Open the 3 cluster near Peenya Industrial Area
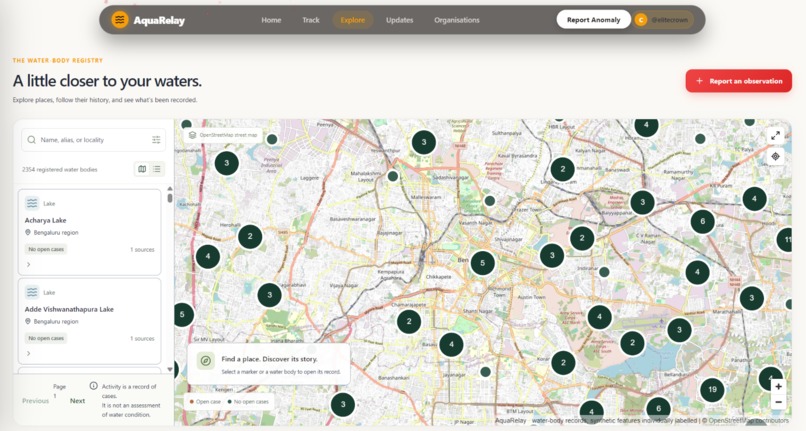 tap(227, 164)
